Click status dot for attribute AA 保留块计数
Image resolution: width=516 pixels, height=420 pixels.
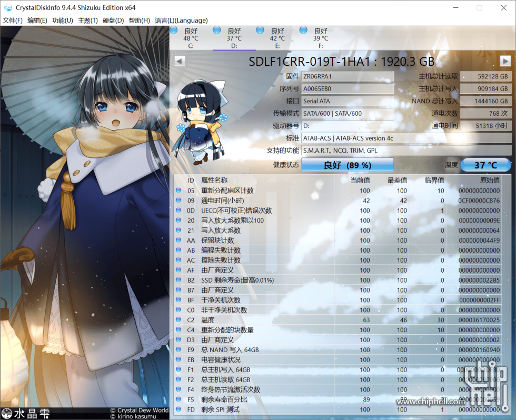[178, 240]
